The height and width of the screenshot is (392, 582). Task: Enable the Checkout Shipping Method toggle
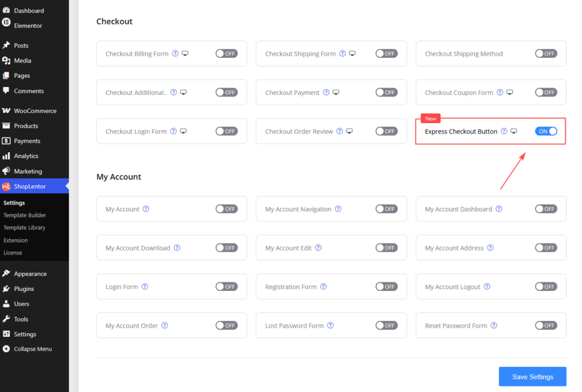click(546, 53)
